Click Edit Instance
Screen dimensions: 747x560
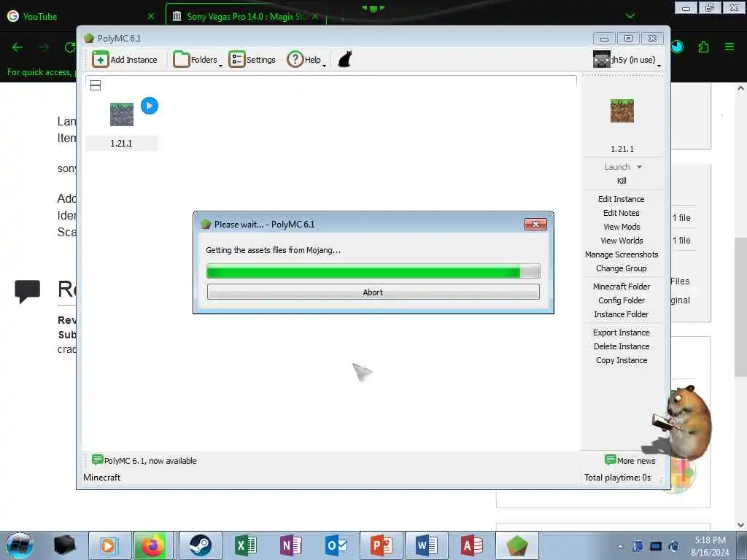[x=622, y=199]
